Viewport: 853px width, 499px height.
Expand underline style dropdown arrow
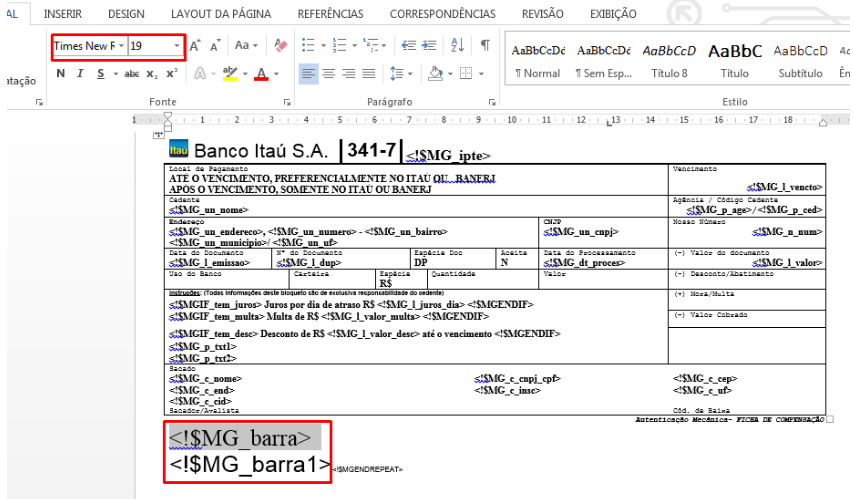tap(115, 73)
